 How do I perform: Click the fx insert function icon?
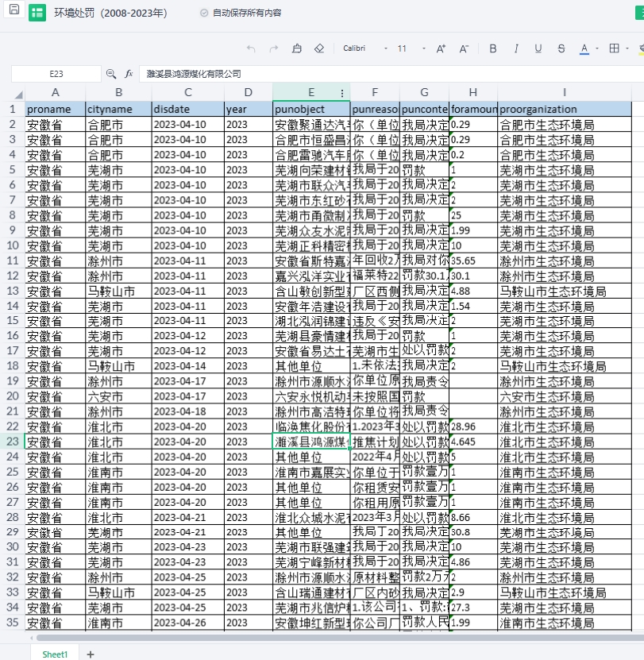point(129,74)
